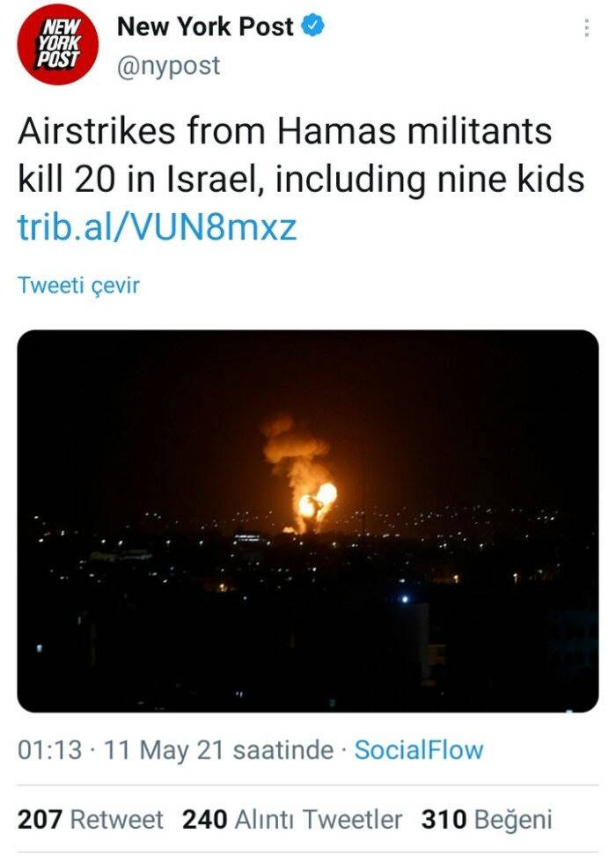Open the trib.al/VUN8mxz article link

pyautogui.click(x=158, y=227)
